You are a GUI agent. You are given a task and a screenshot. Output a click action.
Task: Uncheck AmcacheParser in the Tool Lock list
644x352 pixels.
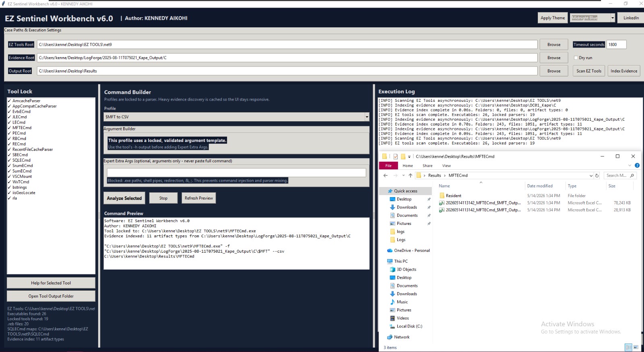(x=10, y=101)
